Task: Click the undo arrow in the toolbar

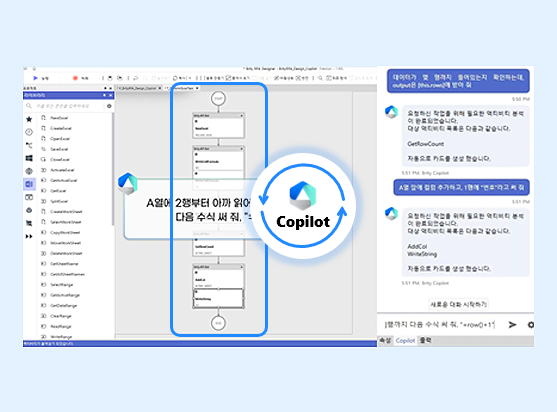Action: click(x=136, y=78)
